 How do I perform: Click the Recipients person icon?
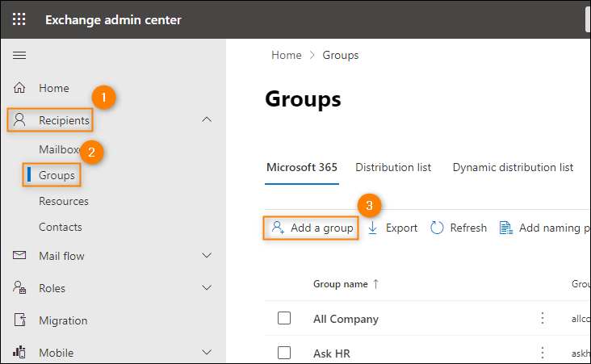pyautogui.click(x=19, y=119)
